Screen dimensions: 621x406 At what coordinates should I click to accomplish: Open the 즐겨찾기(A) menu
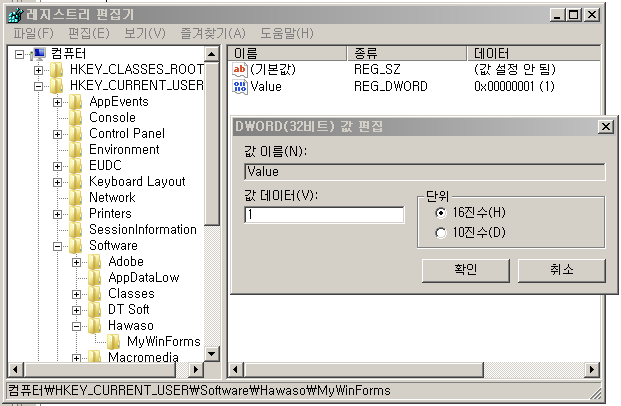pos(213,33)
